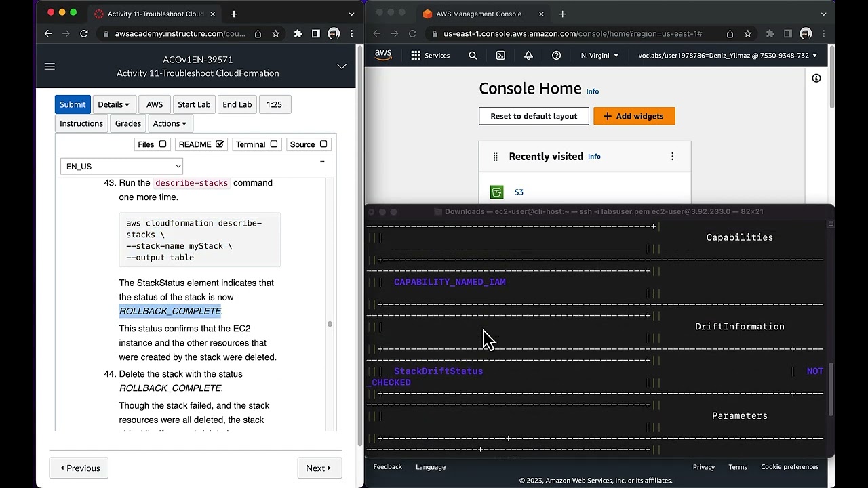Screen dimensions: 868x488
Task: Click the AWS console address bar URL
Action: click(x=572, y=33)
